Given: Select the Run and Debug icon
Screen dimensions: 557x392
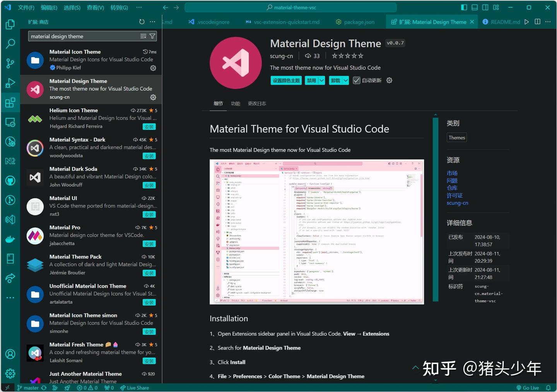Looking at the screenshot, I should (10, 83).
